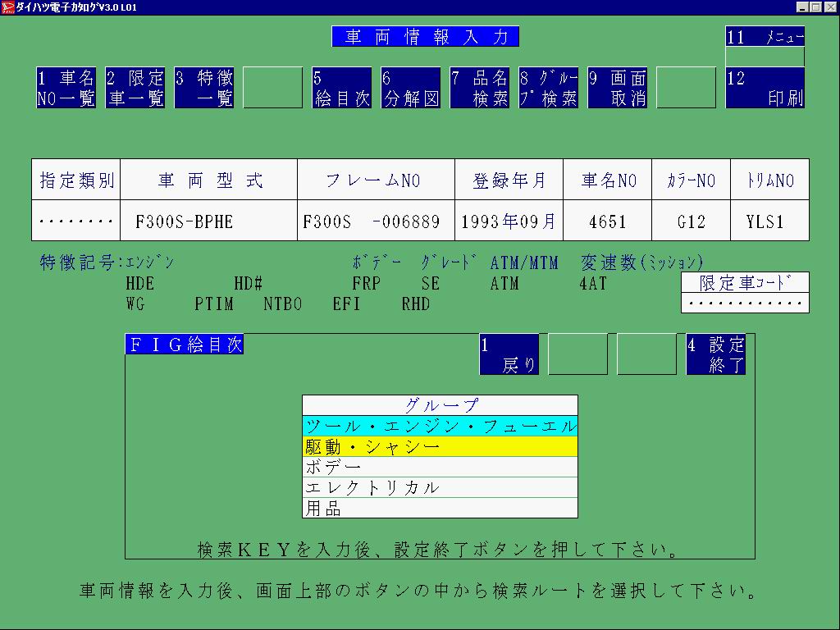The width and height of the screenshot is (840, 630).
Task: Open the 3 特徴一覧 list
Action: click(203, 88)
